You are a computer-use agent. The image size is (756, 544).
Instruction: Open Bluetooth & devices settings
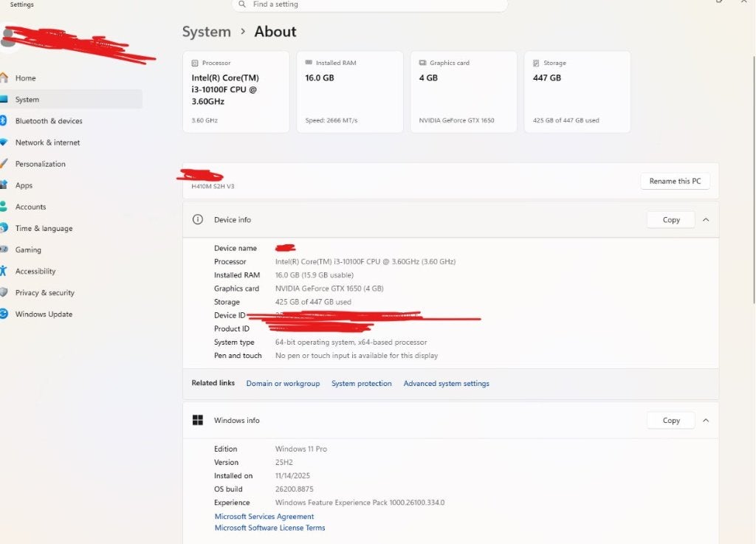49,121
